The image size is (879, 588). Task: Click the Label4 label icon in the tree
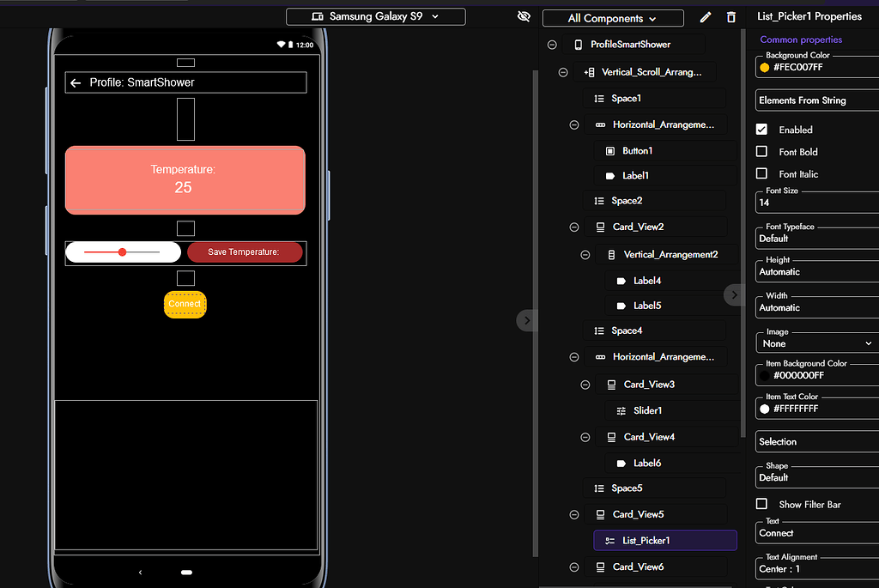coord(621,281)
